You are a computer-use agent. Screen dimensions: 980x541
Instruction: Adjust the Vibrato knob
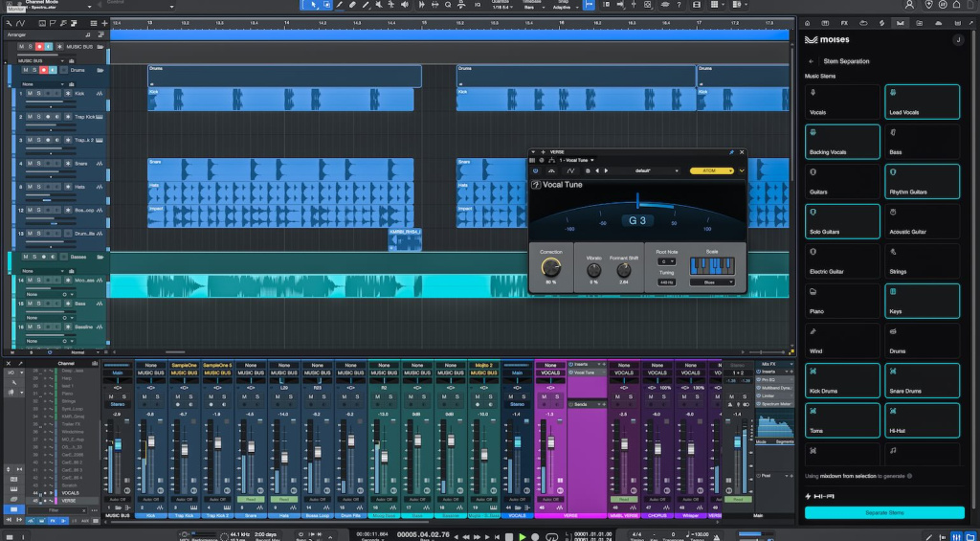click(593, 270)
